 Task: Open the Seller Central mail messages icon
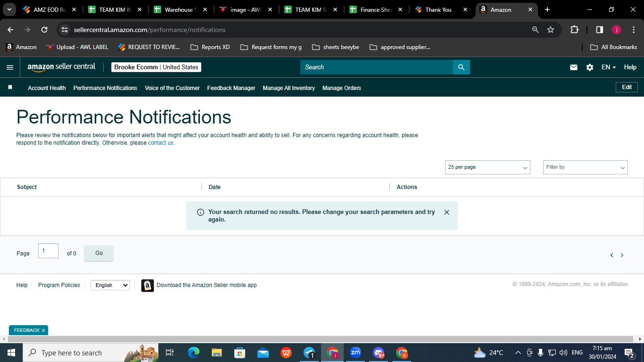574,67
